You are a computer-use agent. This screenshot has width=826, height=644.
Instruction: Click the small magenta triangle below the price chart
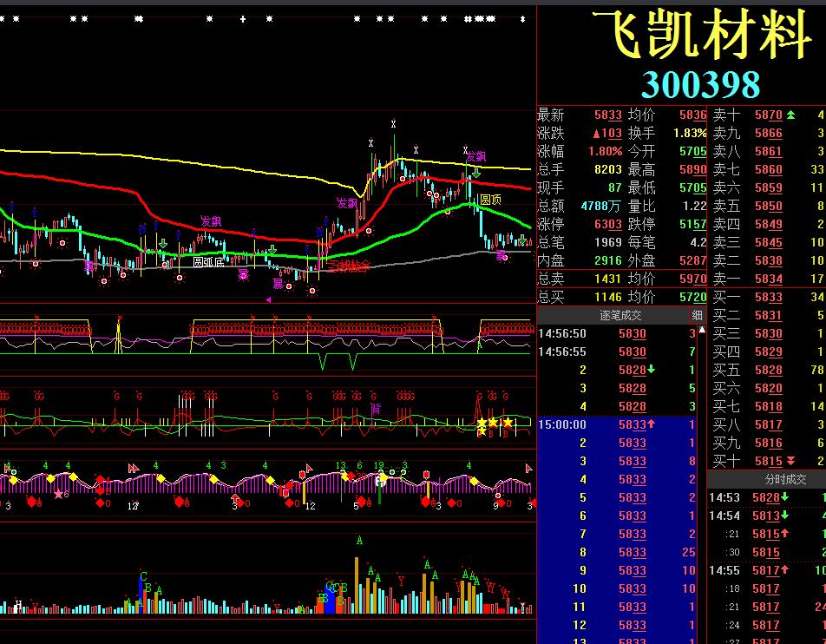coord(268,299)
